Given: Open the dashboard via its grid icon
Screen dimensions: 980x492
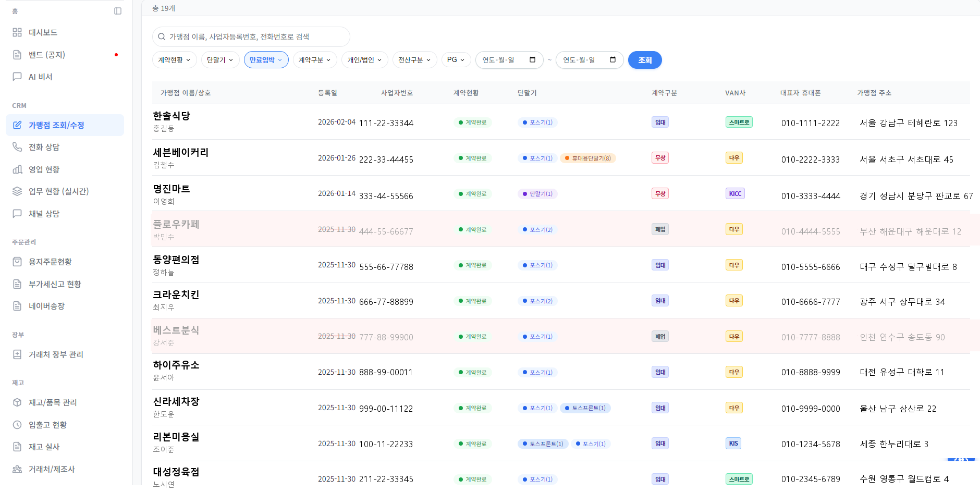Looking at the screenshot, I should [17, 32].
